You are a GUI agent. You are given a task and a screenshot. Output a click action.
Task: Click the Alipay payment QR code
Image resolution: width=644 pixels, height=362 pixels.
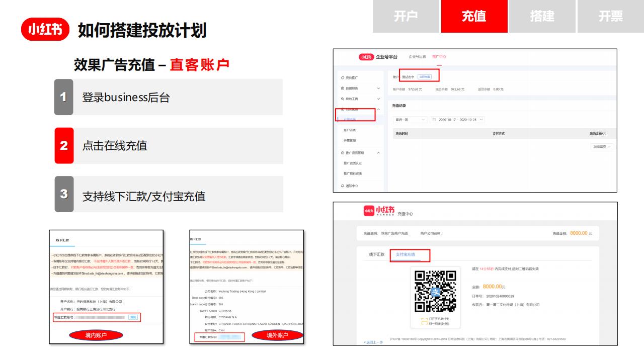[x=435, y=291]
